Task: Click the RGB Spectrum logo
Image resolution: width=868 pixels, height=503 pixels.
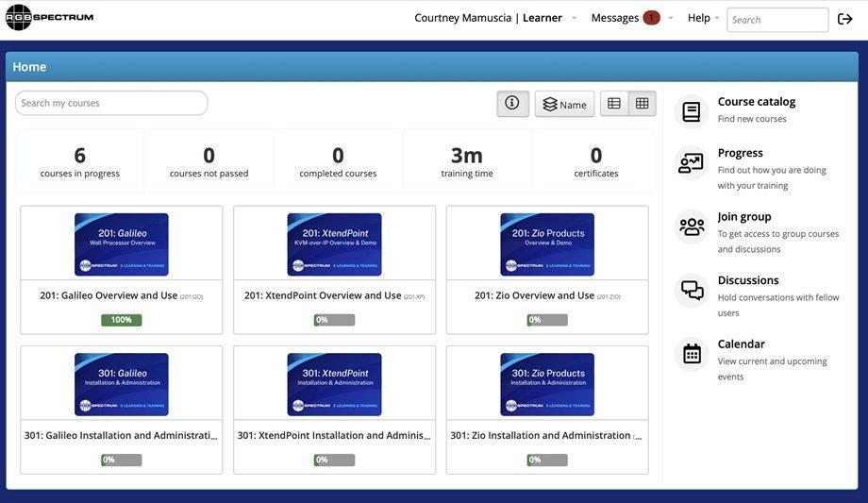Action: [x=49, y=17]
